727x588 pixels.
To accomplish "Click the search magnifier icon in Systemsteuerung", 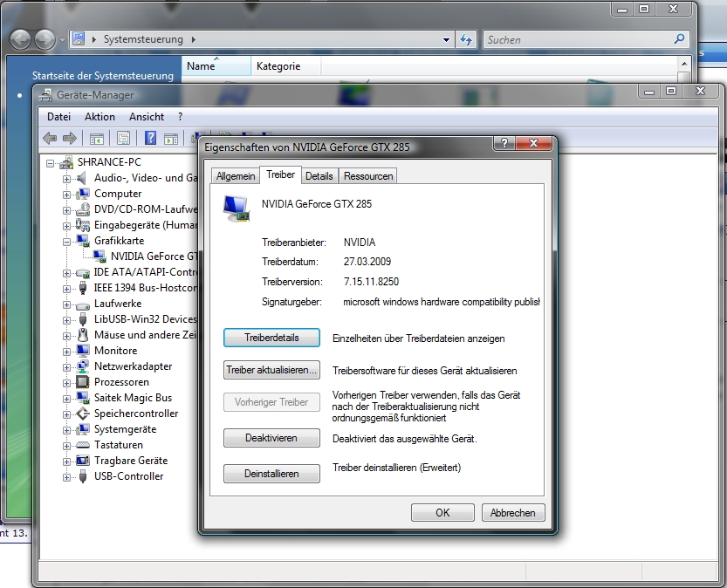I will (x=679, y=39).
